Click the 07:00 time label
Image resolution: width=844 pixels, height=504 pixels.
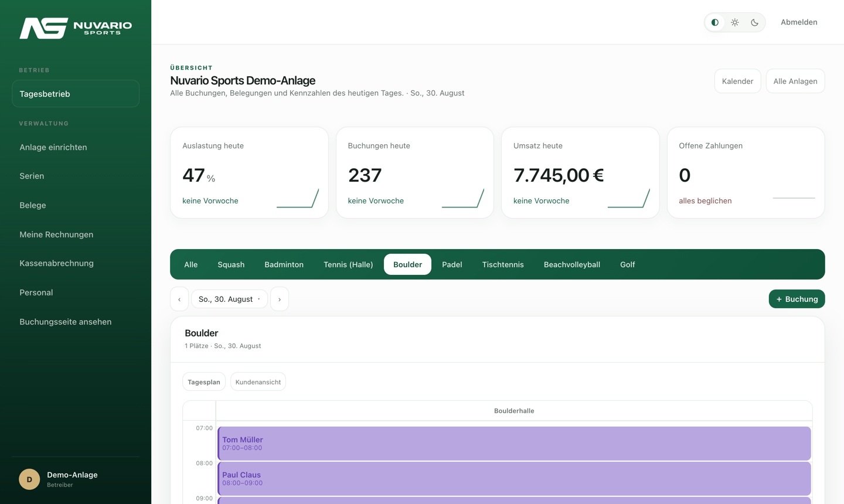click(x=204, y=428)
